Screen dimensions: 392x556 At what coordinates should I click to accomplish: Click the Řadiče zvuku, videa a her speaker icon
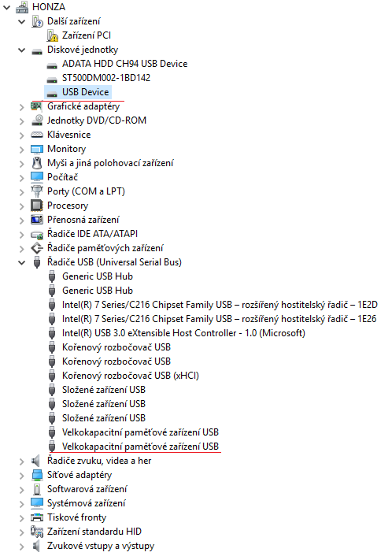tap(35, 461)
